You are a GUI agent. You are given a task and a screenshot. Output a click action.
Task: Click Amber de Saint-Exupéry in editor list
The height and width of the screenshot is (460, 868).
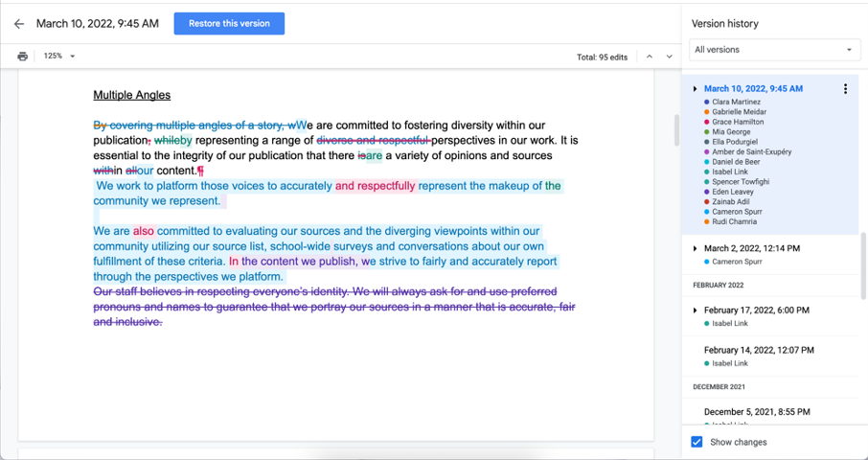[x=752, y=151]
